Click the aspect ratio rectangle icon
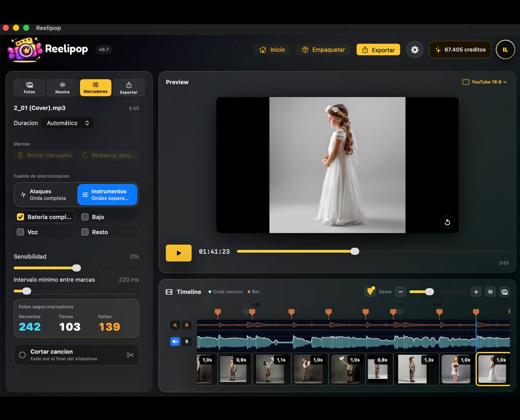This screenshot has height=420, width=520. click(466, 82)
